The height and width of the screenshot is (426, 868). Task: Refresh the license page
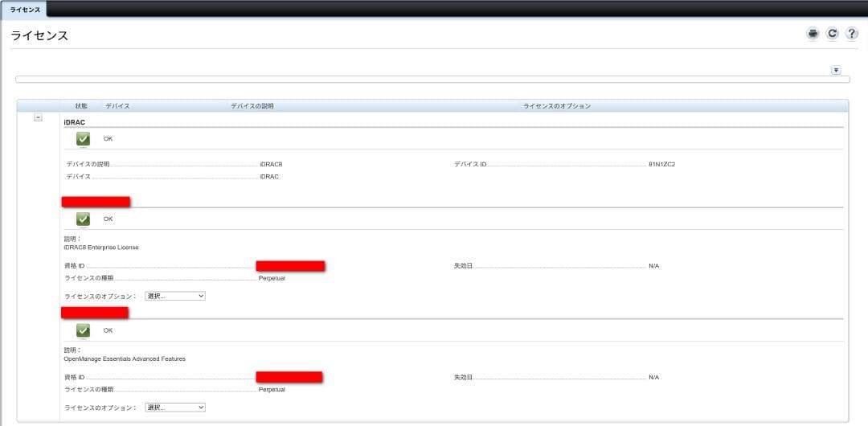tap(832, 33)
